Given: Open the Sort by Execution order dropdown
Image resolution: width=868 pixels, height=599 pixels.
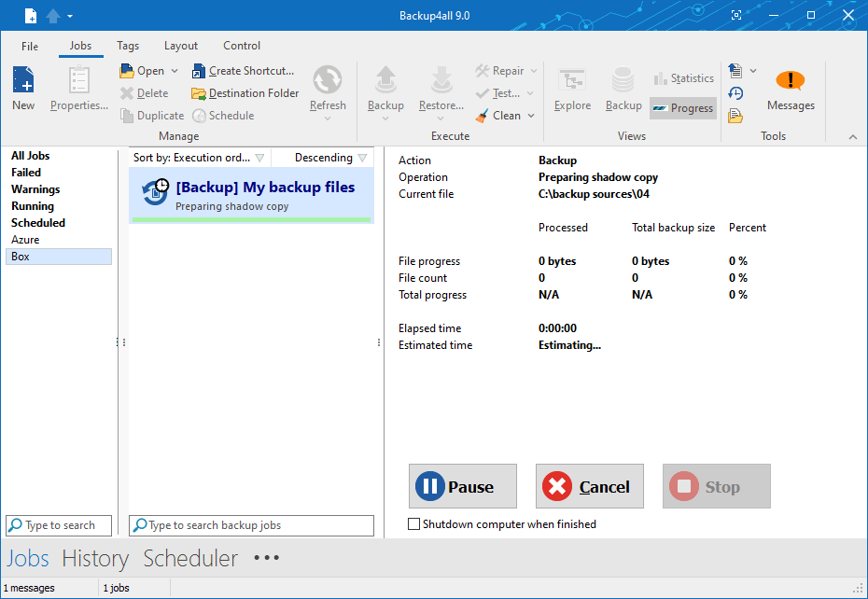Looking at the screenshot, I should pos(200,158).
